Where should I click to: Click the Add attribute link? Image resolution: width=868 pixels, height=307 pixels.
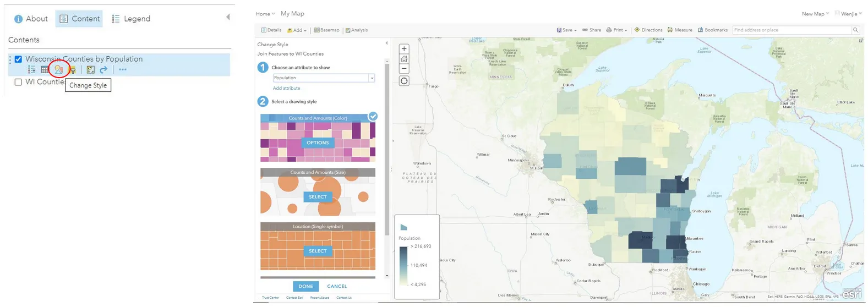[286, 88]
